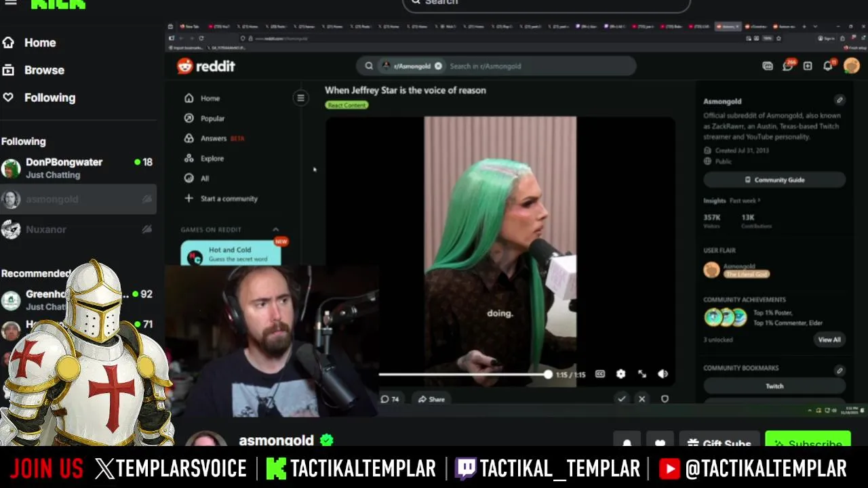Image resolution: width=868 pixels, height=488 pixels.
Task: Collapse Reddit left navigation sidebar
Action: click(300, 98)
